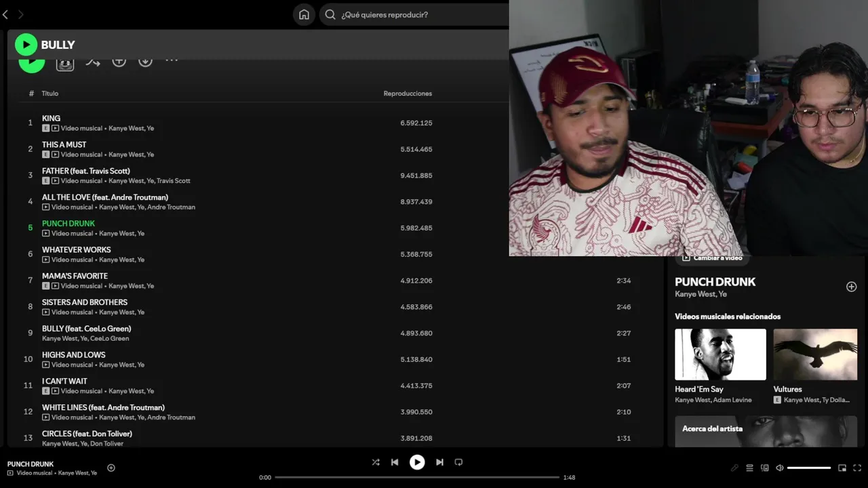Click the track number 1 for KING
This screenshot has height=488, width=868.
(x=30, y=123)
